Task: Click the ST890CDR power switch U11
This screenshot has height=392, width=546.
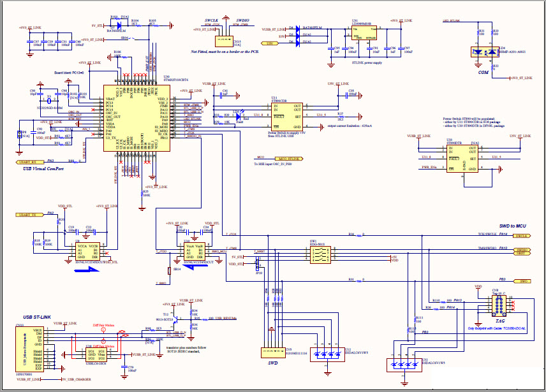Action: 287,115
